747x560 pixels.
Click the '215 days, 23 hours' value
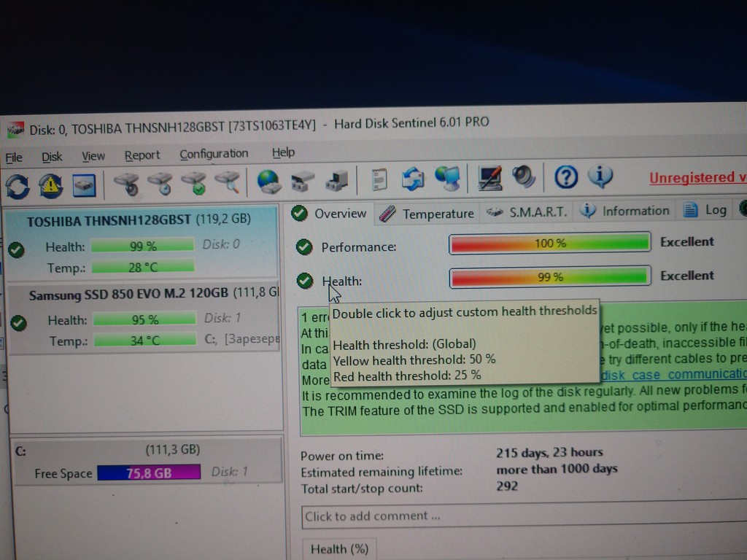point(549,452)
